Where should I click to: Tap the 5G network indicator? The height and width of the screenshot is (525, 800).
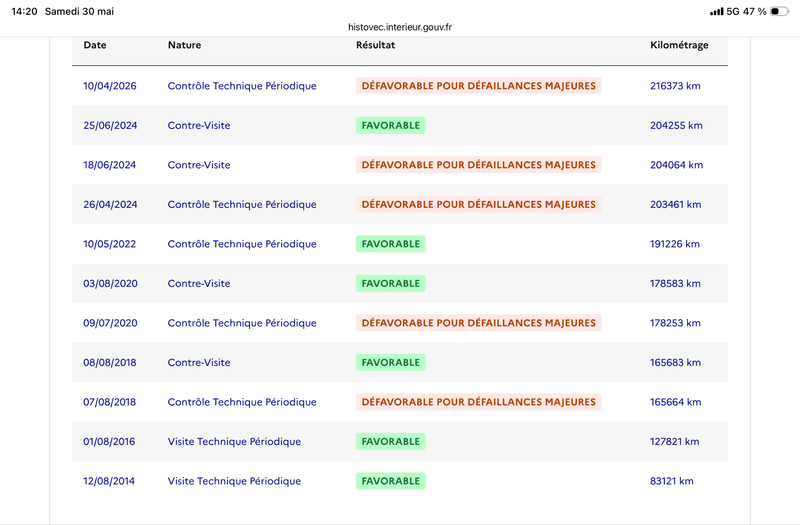coord(733,11)
